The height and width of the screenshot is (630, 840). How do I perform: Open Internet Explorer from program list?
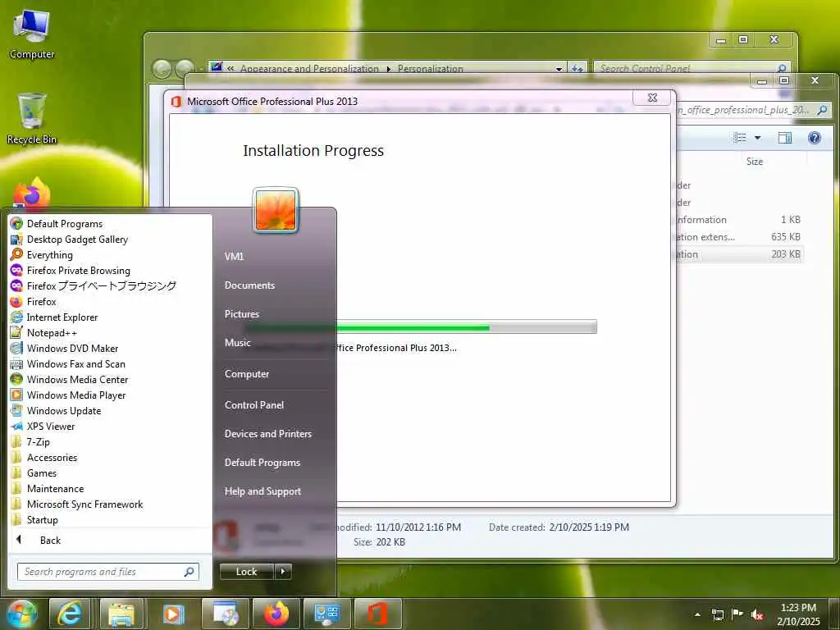62,317
